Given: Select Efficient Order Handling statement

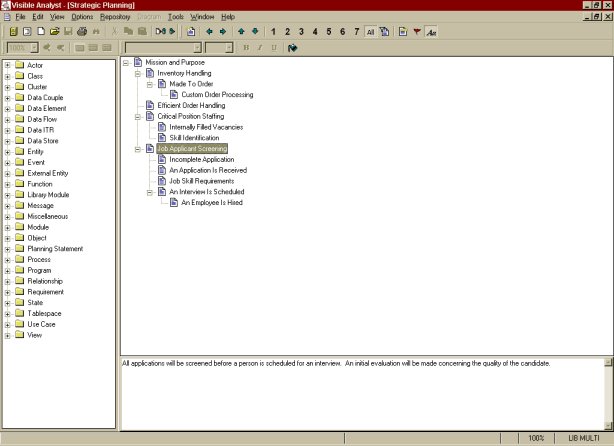Looking at the screenshot, I should [191, 105].
